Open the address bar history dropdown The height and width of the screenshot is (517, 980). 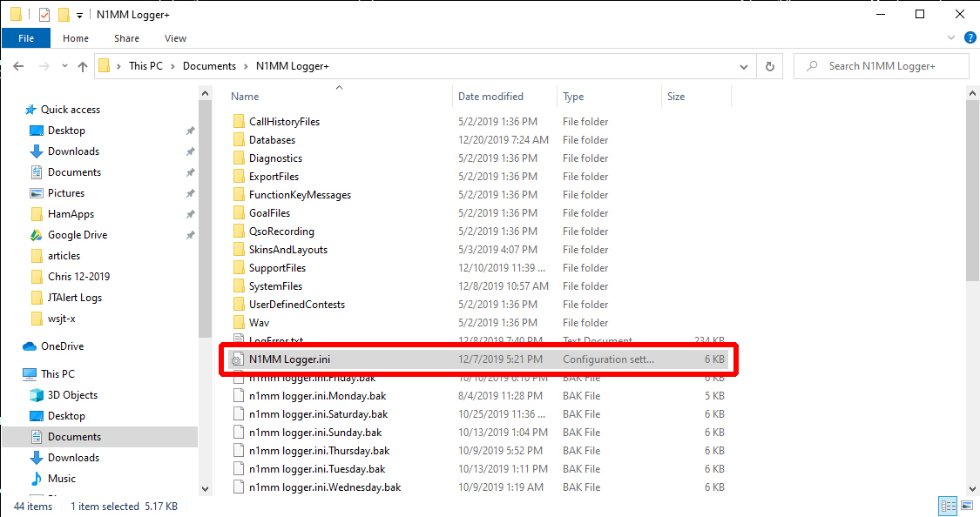click(x=744, y=66)
